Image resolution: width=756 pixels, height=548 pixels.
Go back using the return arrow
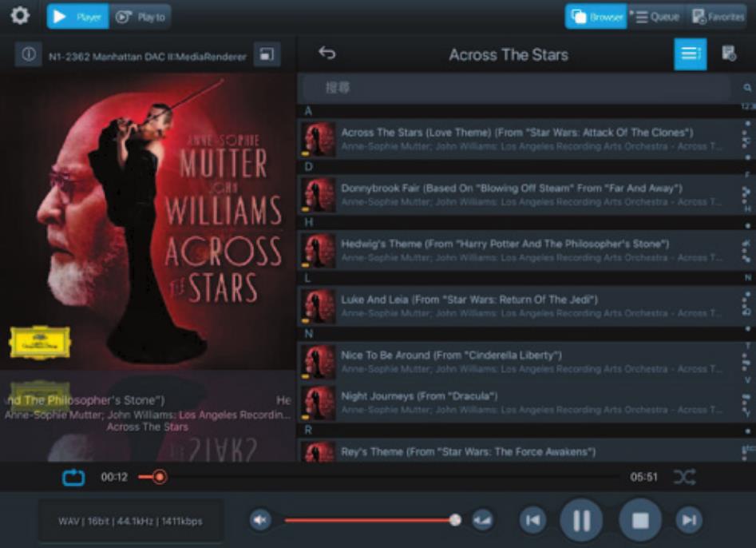327,53
